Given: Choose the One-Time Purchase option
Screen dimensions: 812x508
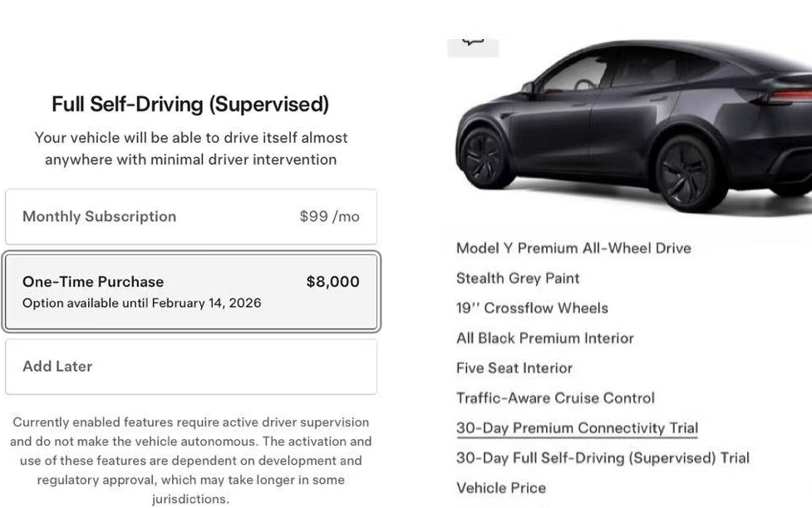Looking at the screenshot, I should [x=190, y=292].
